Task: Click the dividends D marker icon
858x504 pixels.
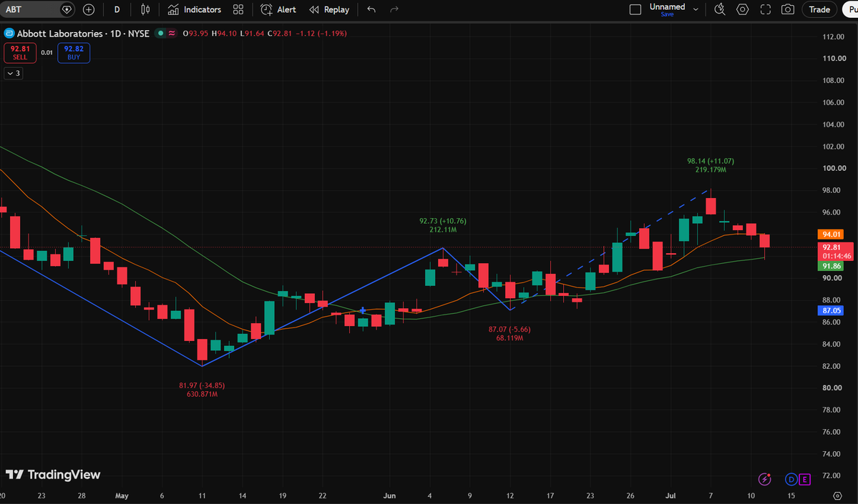Action: pos(791,480)
